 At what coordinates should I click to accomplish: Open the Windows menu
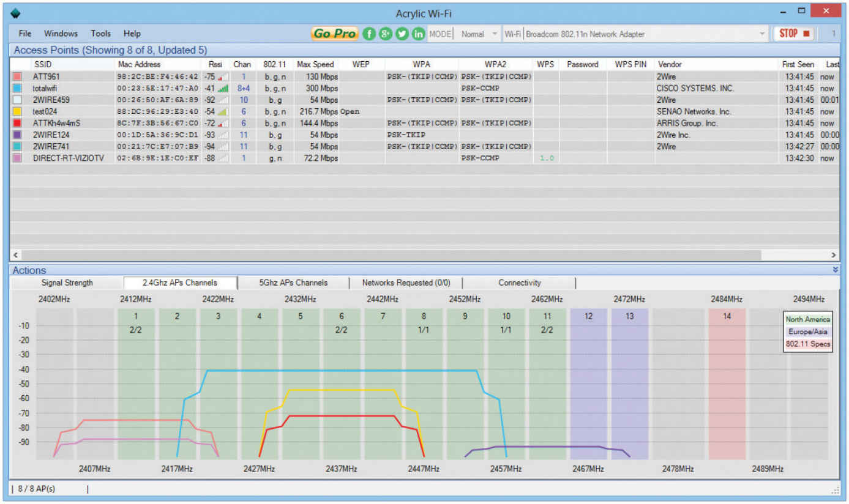point(61,34)
